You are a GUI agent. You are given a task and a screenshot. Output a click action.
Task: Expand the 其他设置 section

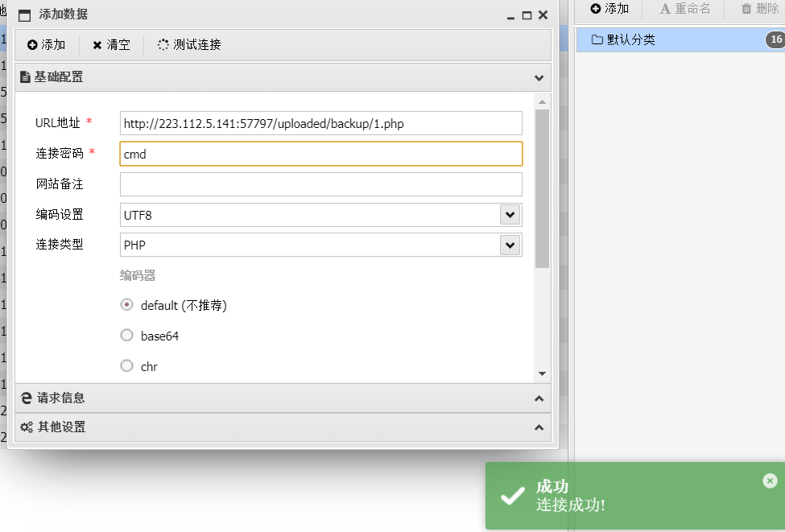[282, 427]
